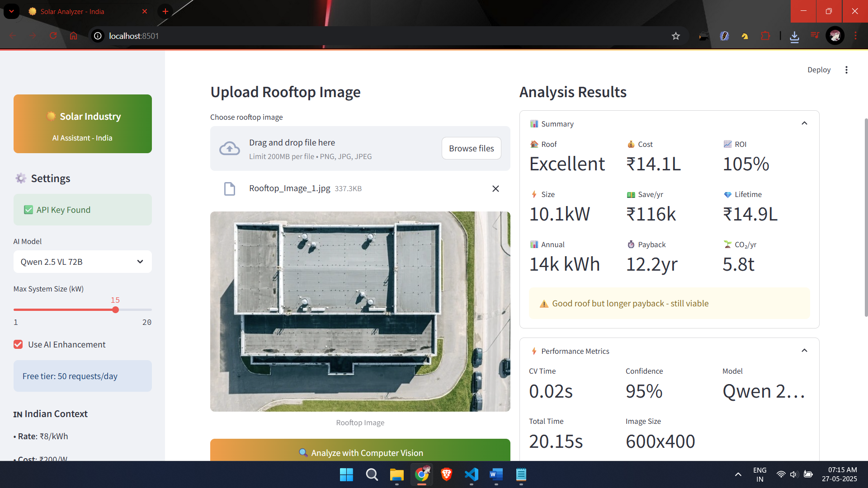868x488 pixels.
Task: Bookmark the page with the star icon
Action: 676,36
